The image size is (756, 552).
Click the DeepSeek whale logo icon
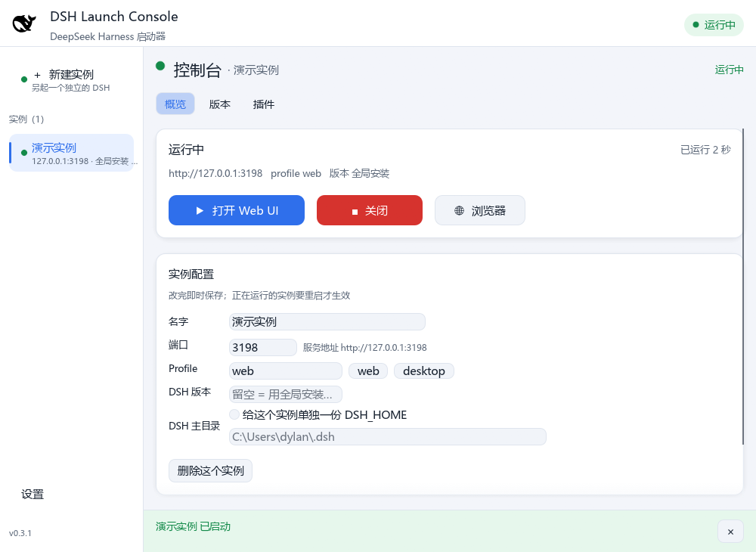[x=24, y=23]
